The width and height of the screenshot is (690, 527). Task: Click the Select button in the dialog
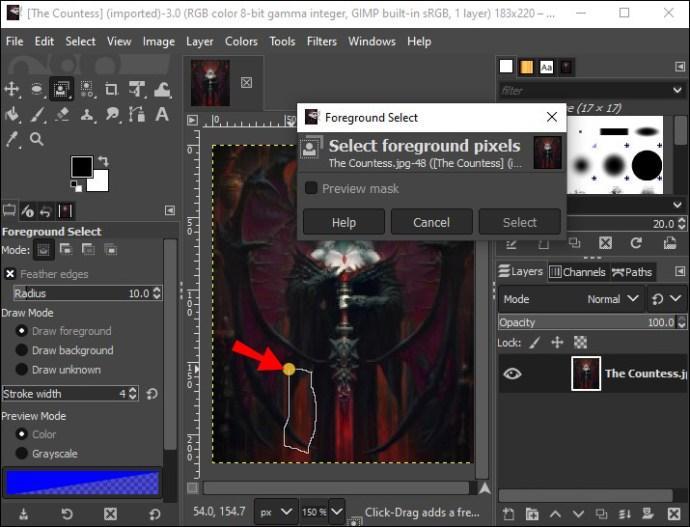point(520,222)
